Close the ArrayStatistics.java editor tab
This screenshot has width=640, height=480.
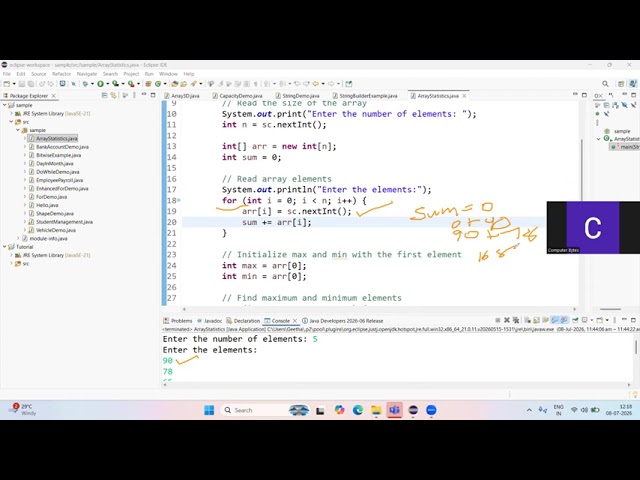click(x=464, y=96)
